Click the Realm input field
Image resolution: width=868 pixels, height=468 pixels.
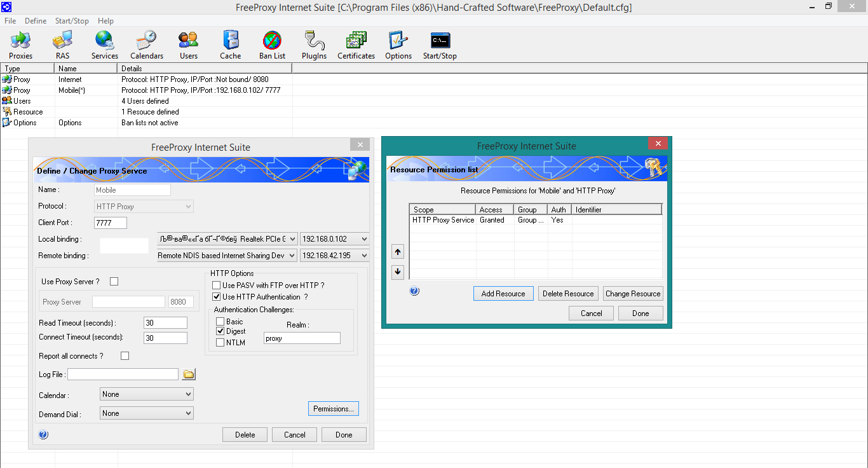(302, 338)
